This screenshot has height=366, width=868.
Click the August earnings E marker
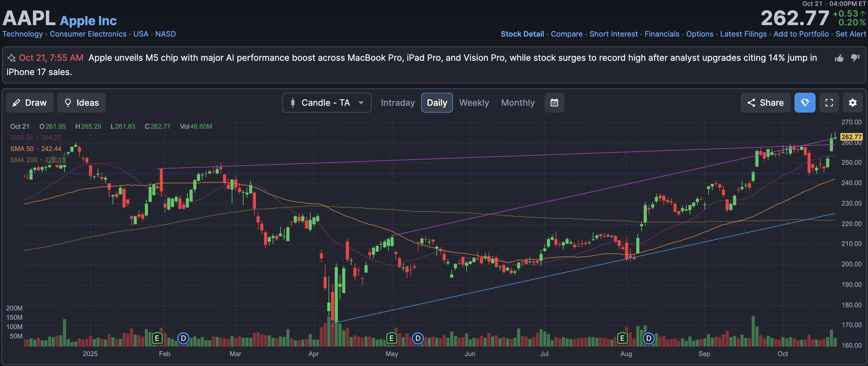click(622, 338)
